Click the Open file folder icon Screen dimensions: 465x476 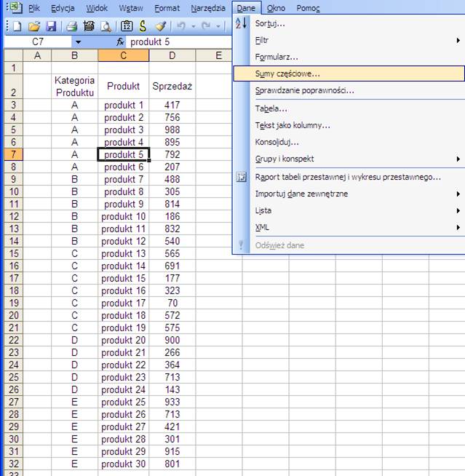pos(33,26)
